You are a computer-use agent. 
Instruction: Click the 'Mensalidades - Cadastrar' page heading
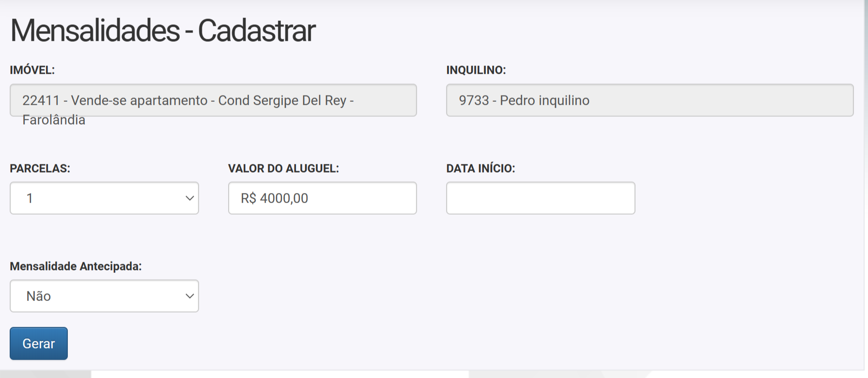pyautogui.click(x=163, y=31)
